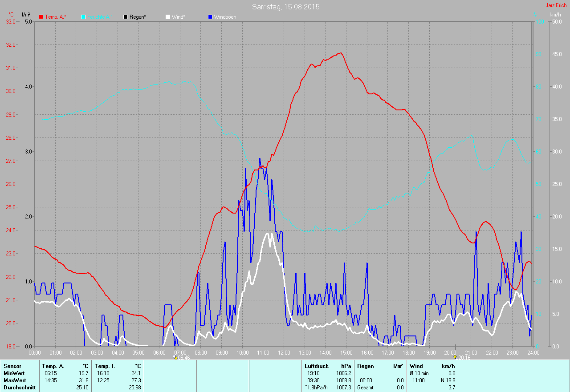The image size is (570, 392).
Task: Click the black Regen legend square
Action: 126,17
